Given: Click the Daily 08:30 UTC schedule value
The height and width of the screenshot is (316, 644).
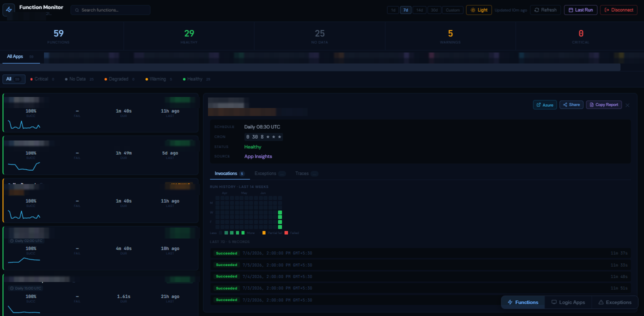Looking at the screenshot, I should (x=262, y=127).
